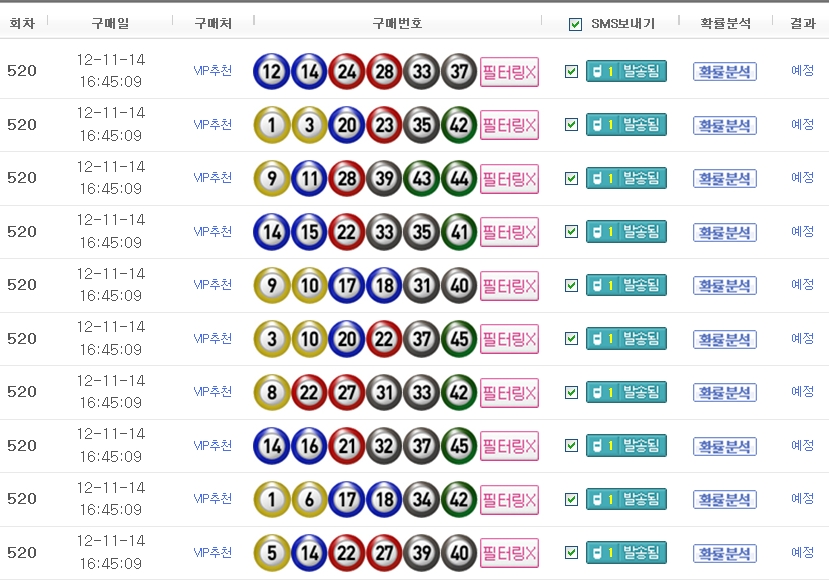Click the 발송됨 phone button in the row with ball 15
Viewport: 829px width, 583px height.
[x=626, y=232]
